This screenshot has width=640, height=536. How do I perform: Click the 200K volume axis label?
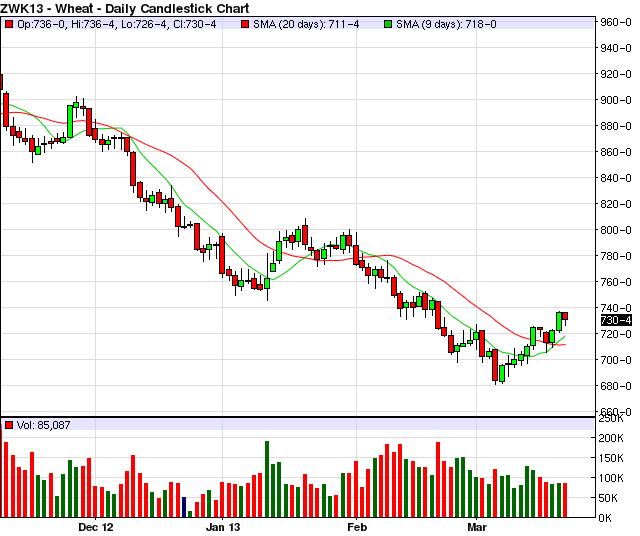(x=611, y=438)
